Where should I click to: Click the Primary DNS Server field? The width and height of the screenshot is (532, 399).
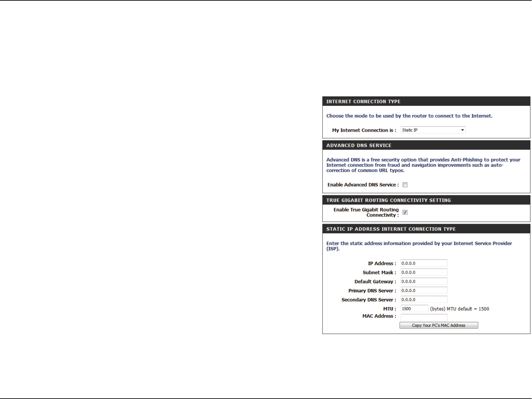424,290
